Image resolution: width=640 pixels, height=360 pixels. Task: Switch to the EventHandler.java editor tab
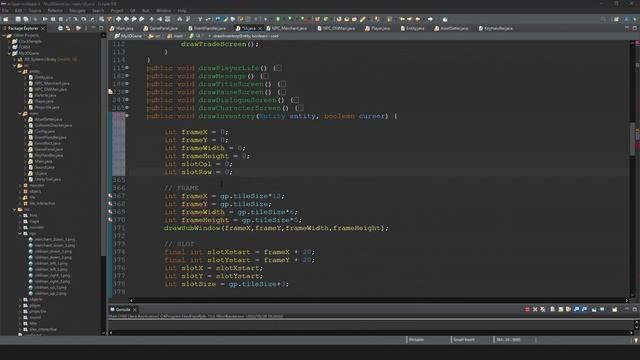(207, 28)
